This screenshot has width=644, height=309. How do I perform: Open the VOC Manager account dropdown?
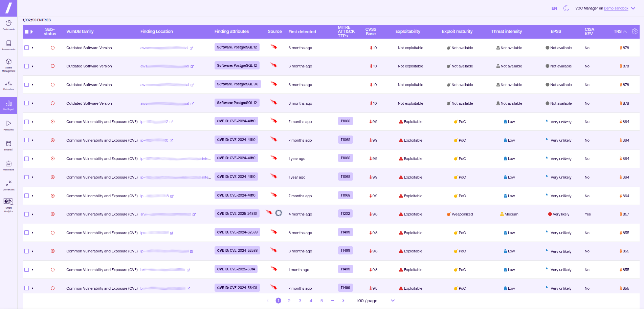click(633, 8)
